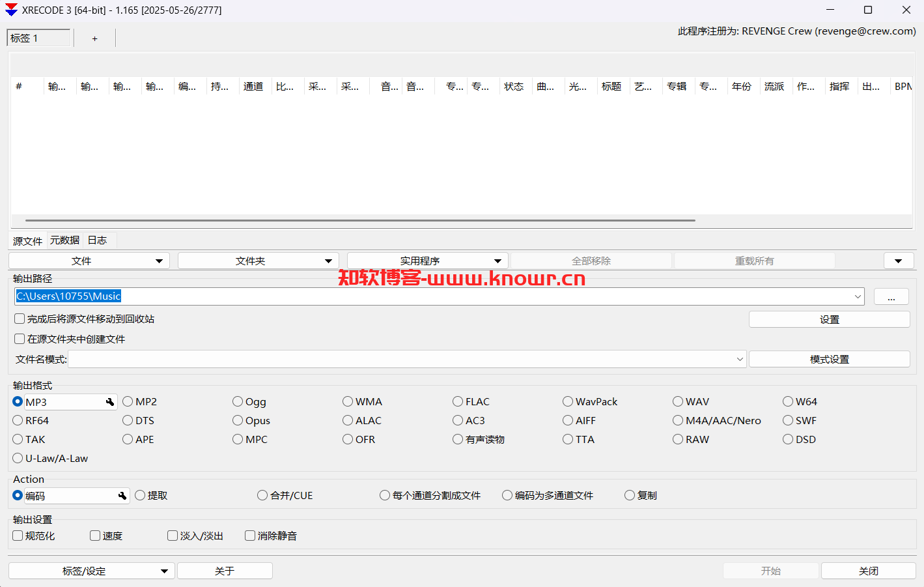Select the WMA output format
Viewport: 924px width, 587px height.
pos(363,402)
